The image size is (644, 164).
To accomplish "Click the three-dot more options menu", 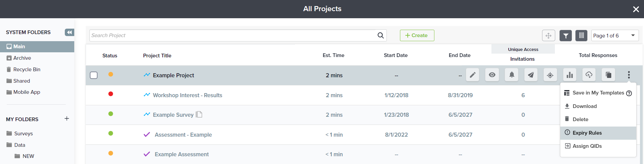I will pos(629,75).
